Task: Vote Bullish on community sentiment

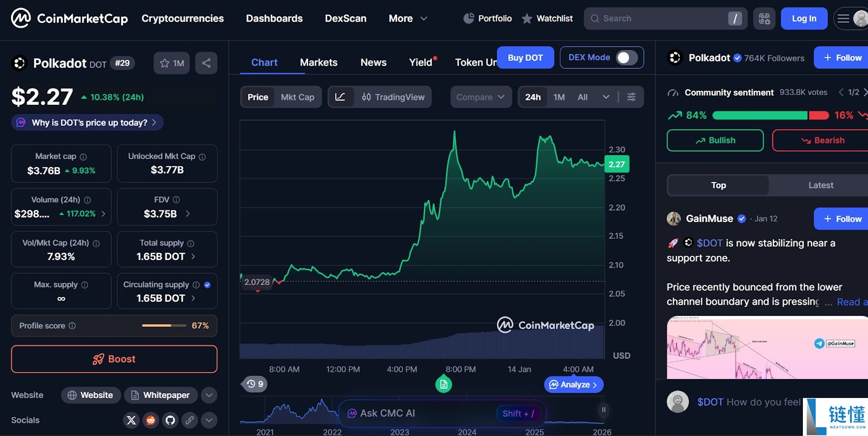Action: click(715, 140)
